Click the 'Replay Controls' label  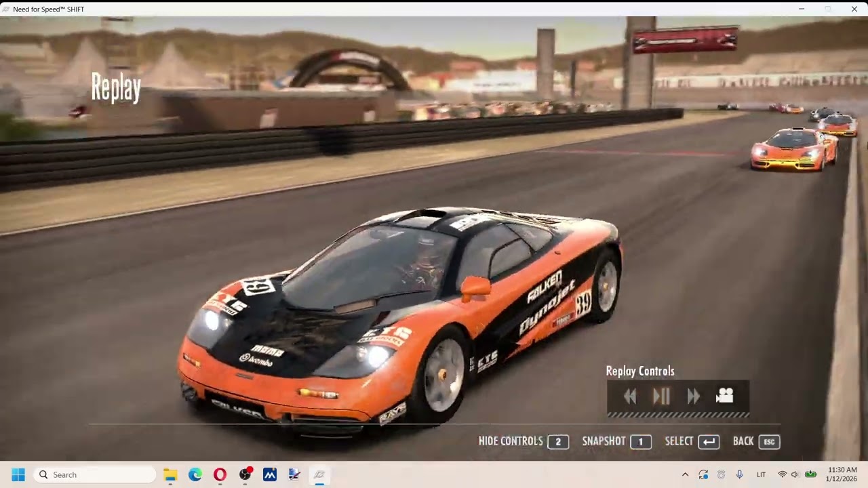640,371
